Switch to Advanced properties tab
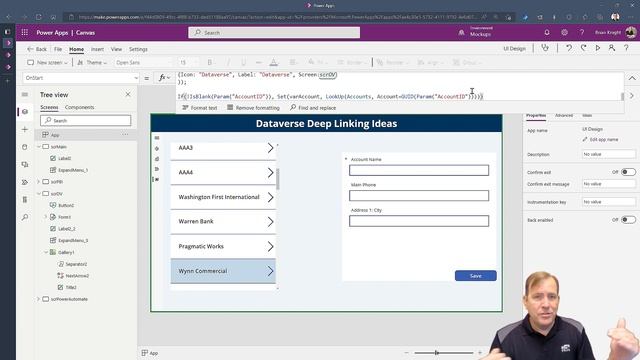The height and width of the screenshot is (360, 640). coord(564,116)
